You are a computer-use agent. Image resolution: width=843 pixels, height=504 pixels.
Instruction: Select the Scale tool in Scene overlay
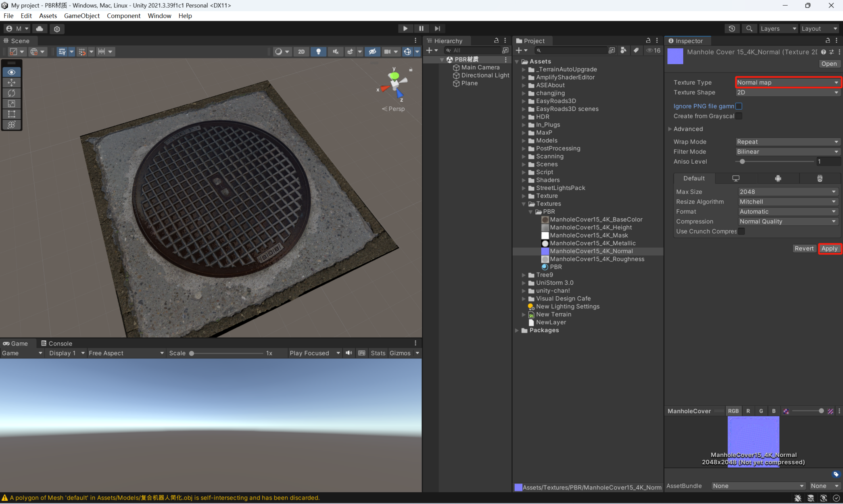[11, 104]
